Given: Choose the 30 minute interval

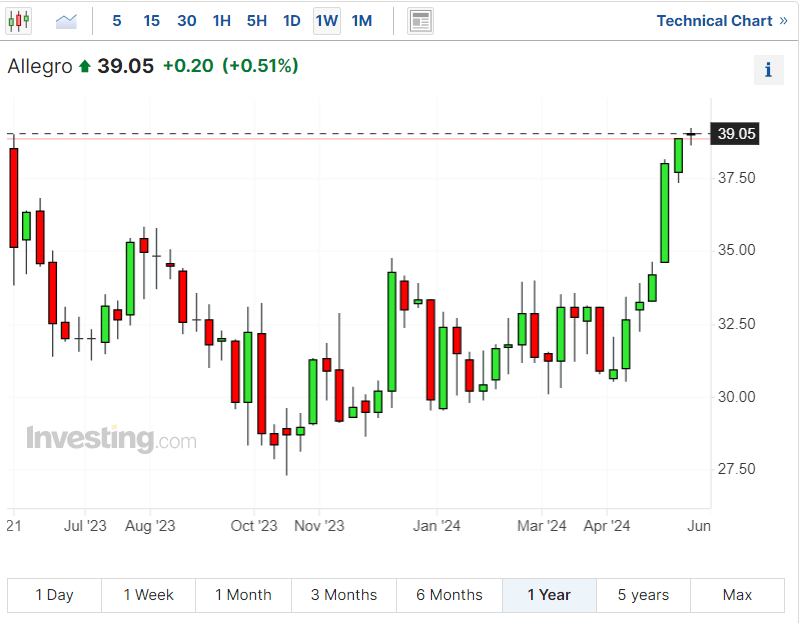Looking at the screenshot, I should pyautogui.click(x=186, y=20).
